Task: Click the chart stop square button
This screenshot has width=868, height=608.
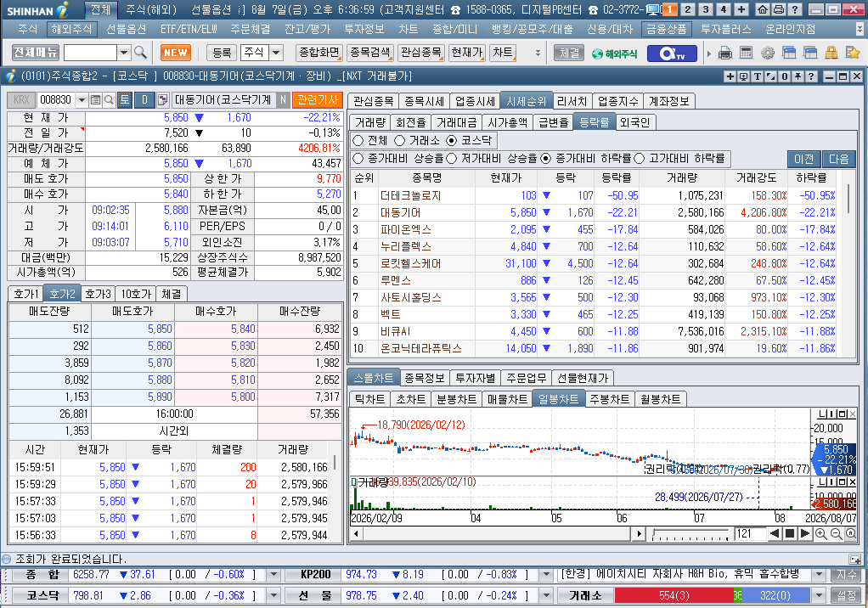Action: (790, 534)
